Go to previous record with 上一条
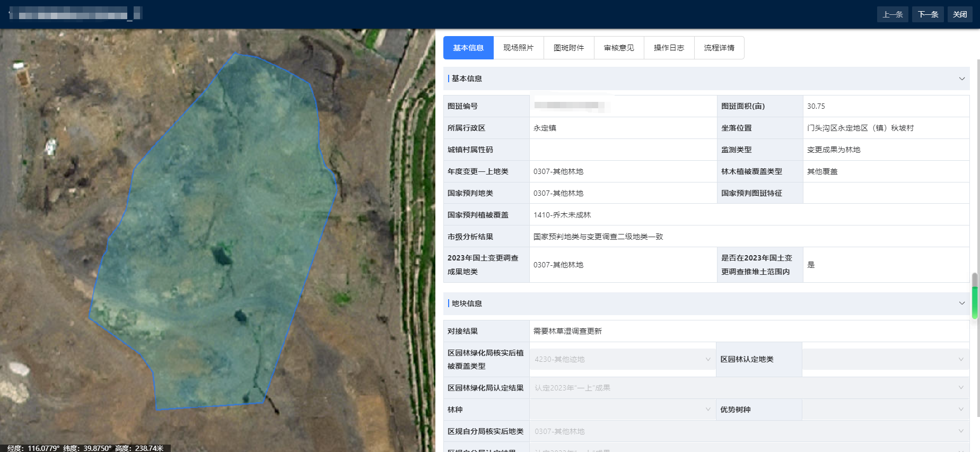The image size is (980, 452). 892,14
